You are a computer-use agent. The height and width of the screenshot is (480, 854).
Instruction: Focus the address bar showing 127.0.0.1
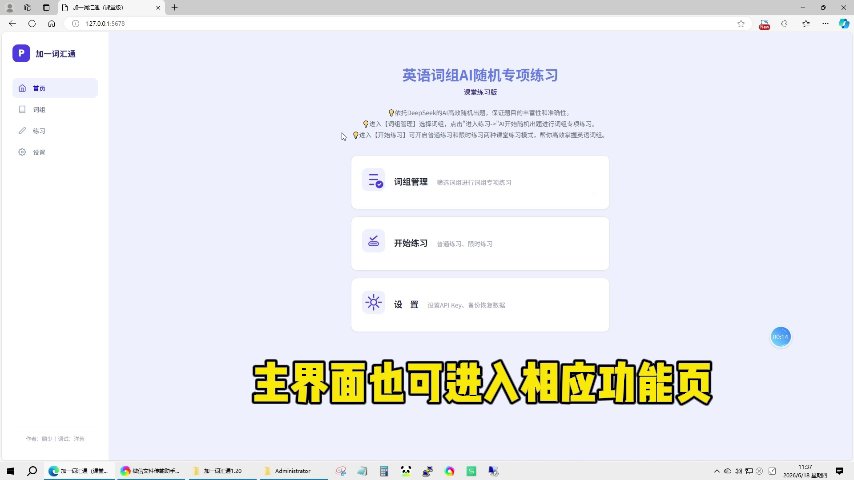click(x=403, y=23)
